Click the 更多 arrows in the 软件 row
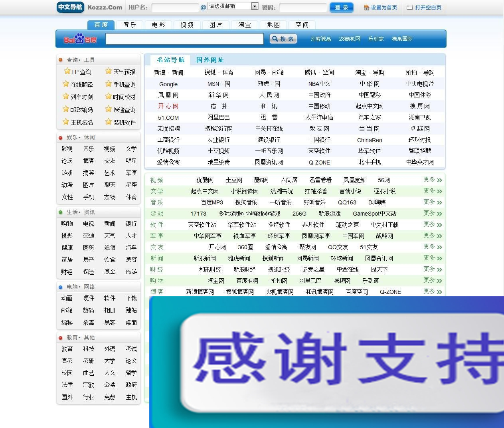Screen dimensions: 504x428 (439, 225)
